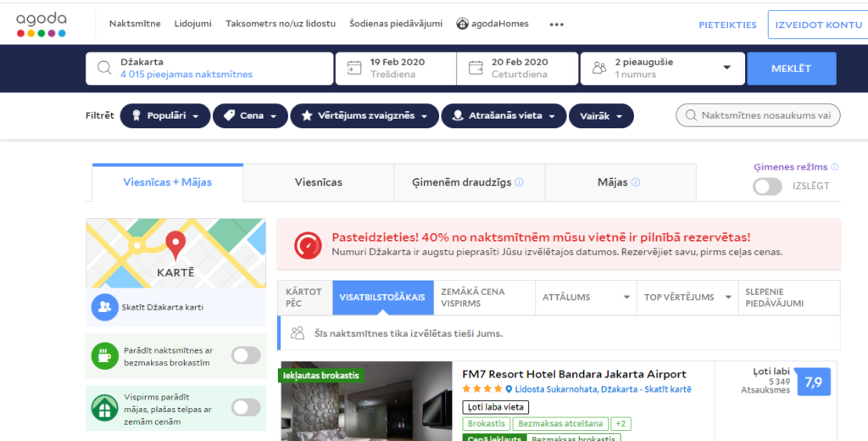Click the Pieteikties sign-in link
The image size is (868, 441).
[727, 25]
